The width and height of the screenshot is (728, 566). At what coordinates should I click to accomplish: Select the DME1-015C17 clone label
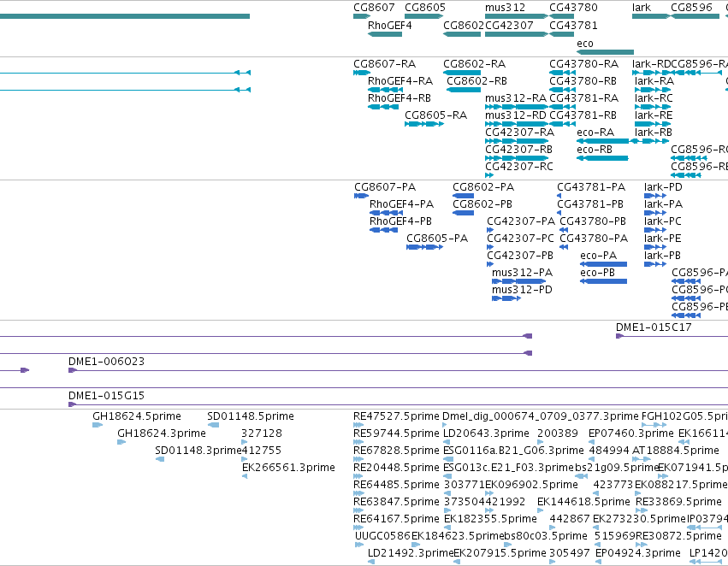[654, 327]
